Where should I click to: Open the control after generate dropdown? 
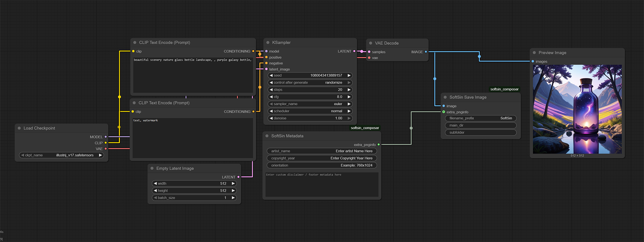(x=310, y=83)
